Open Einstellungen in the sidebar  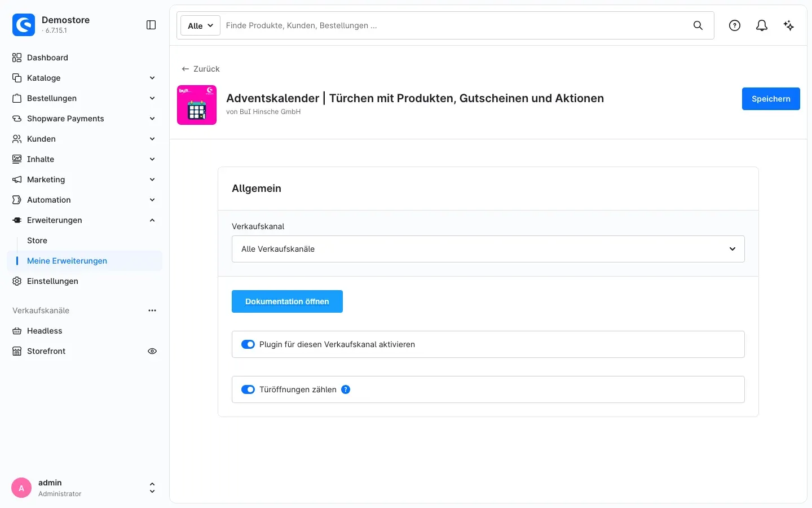coord(52,281)
